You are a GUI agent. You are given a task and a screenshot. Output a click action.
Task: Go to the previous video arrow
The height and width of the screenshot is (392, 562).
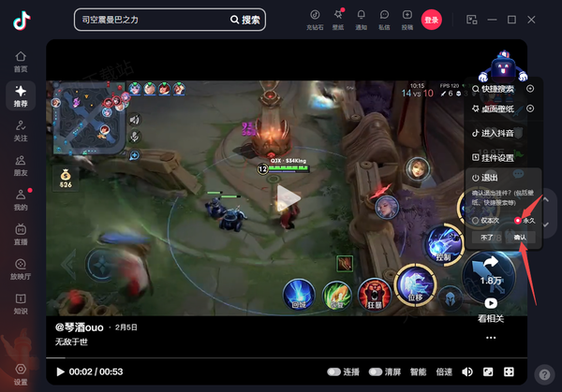click(545, 199)
